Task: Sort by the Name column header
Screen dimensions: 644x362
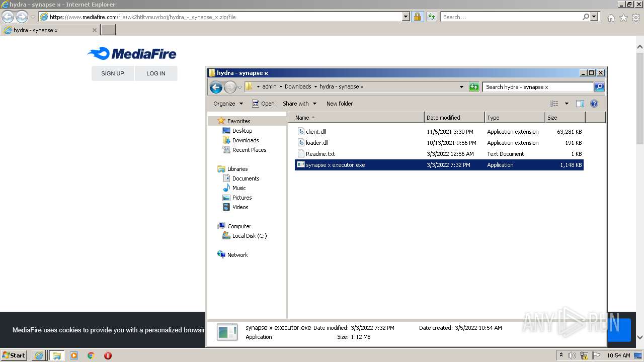Action: (356, 118)
